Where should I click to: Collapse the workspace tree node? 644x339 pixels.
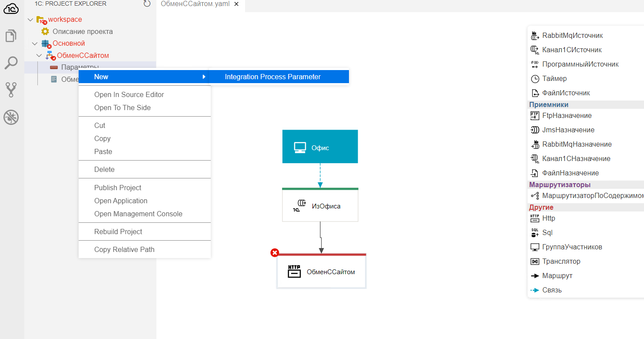(x=30, y=20)
